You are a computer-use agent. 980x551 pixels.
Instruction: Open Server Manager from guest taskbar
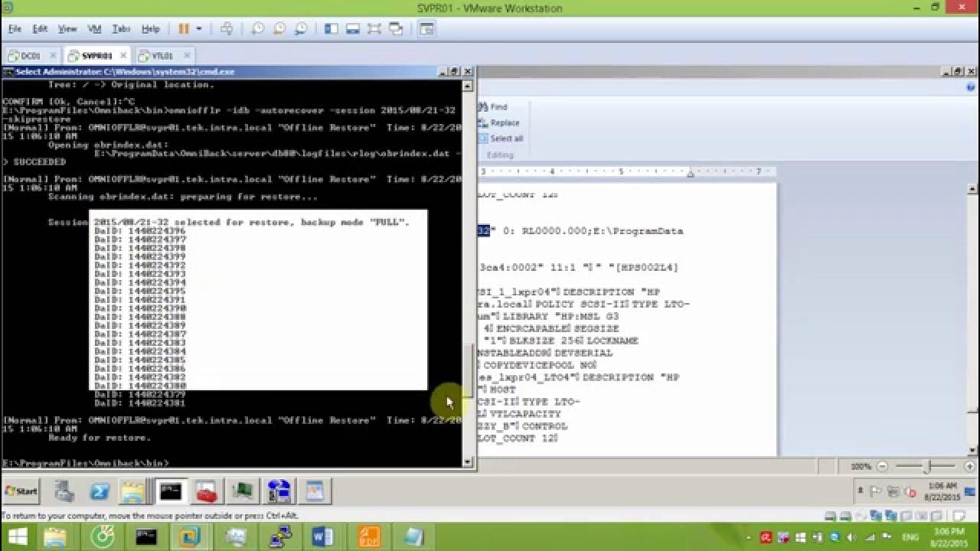click(x=65, y=491)
